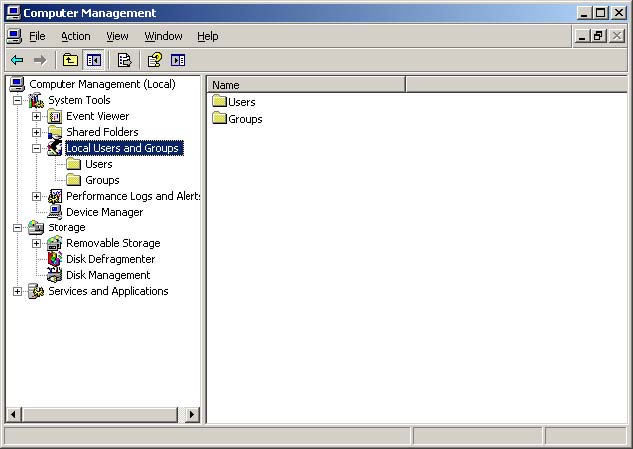Click the System Tools tree icon

36,100
